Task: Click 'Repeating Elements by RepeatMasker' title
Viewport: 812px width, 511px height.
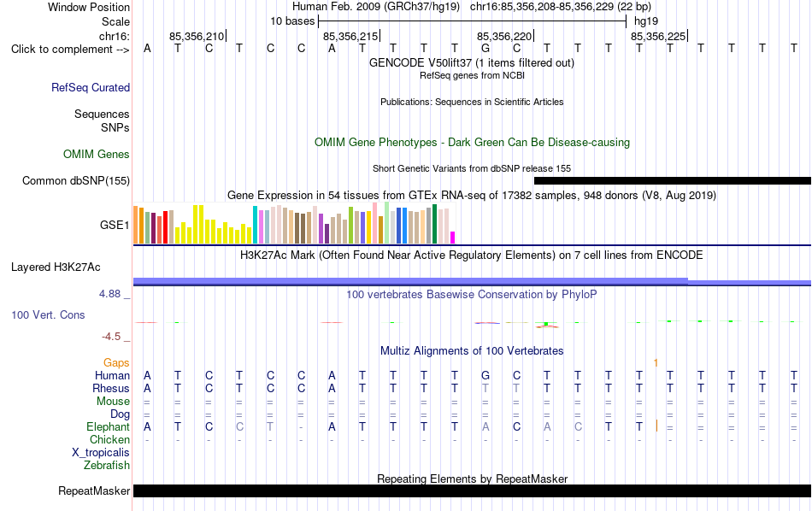Action: click(473, 479)
